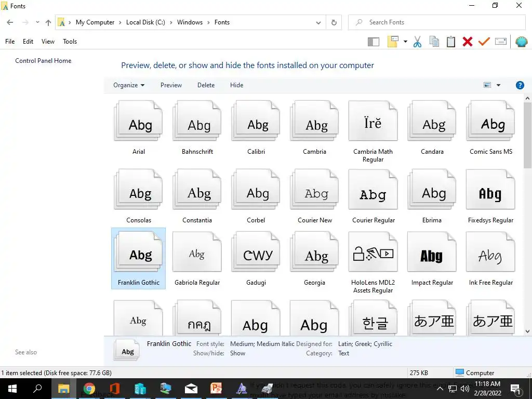532x399 pixels.
Task: Select the Candara font
Action: pyautogui.click(x=432, y=128)
